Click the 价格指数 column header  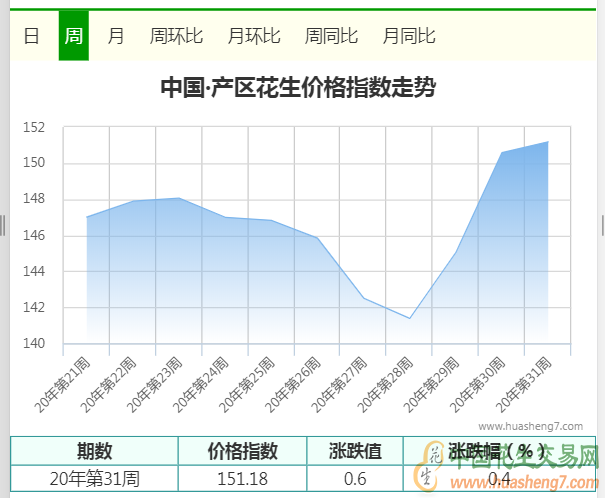pyautogui.click(x=242, y=451)
